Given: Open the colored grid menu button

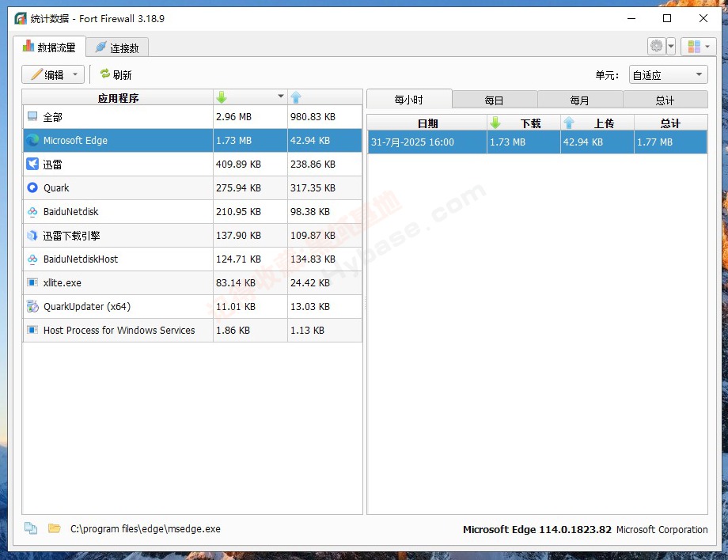Looking at the screenshot, I should click(x=698, y=47).
